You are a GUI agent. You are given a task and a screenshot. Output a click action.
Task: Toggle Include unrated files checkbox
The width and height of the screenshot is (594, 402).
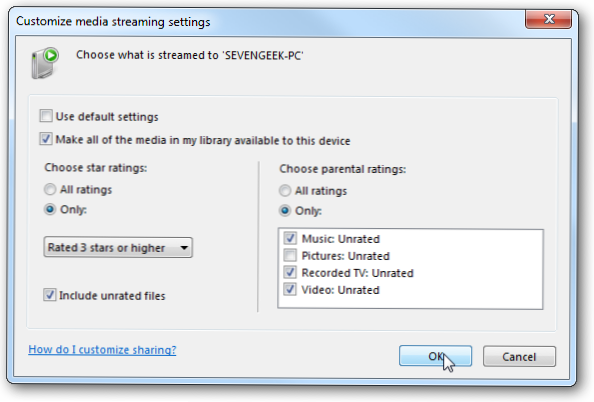[50, 294]
